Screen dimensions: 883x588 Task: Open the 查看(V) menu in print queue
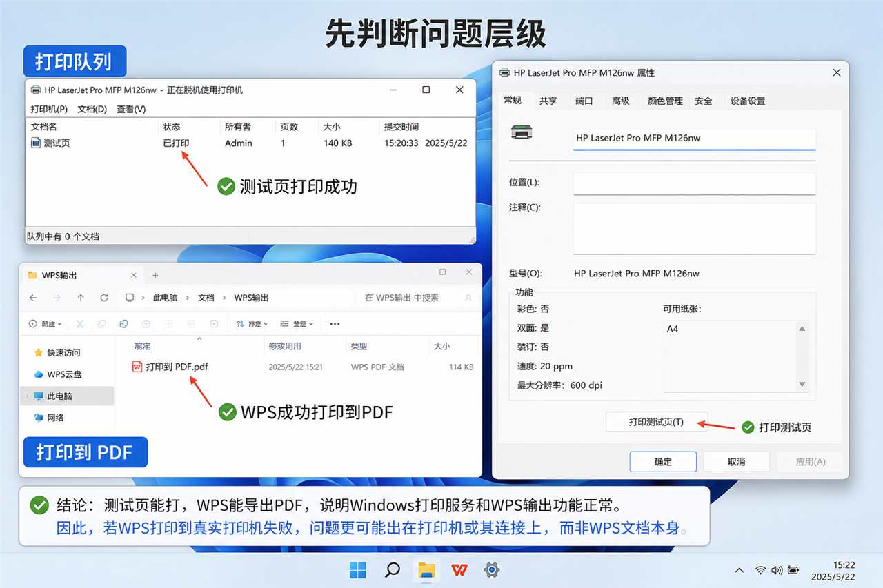tap(131, 109)
